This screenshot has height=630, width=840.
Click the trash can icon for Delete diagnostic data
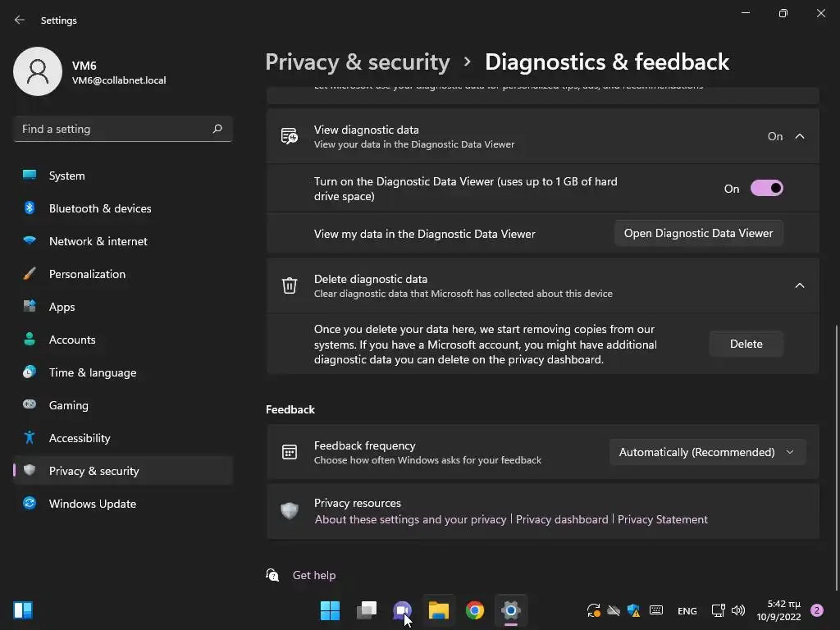point(290,285)
